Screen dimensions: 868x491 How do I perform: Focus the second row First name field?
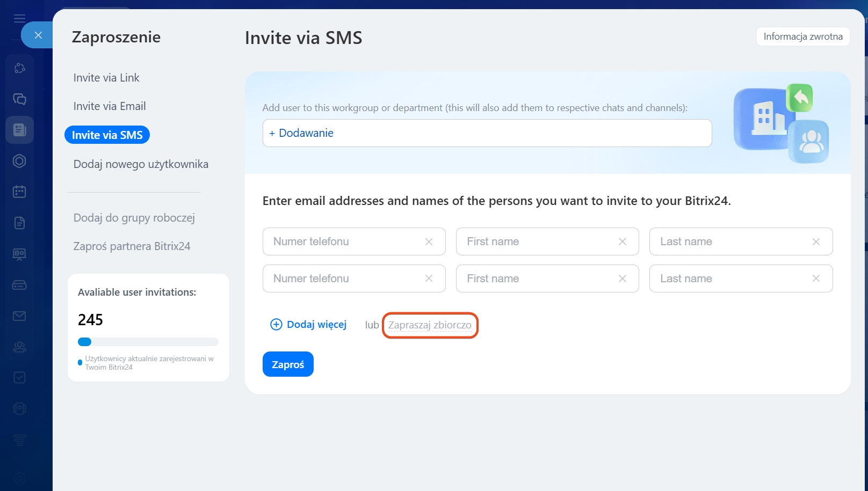[537, 279]
